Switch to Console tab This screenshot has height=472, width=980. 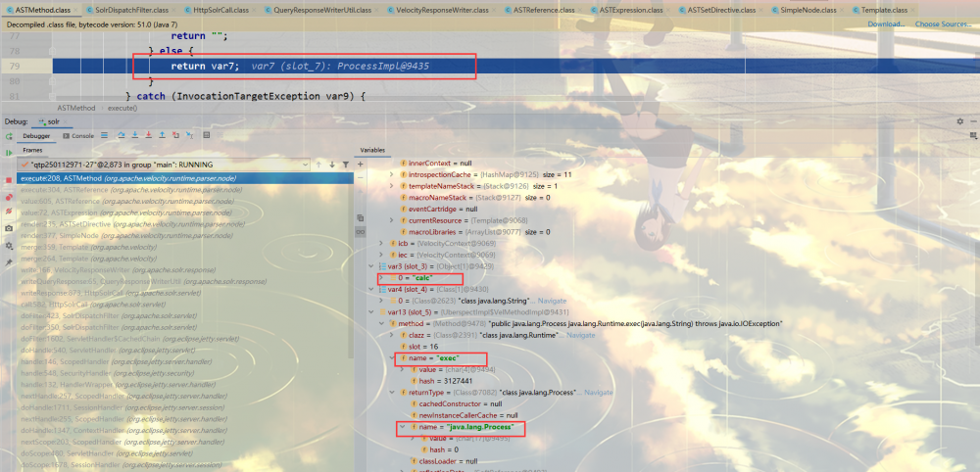(x=78, y=135)
